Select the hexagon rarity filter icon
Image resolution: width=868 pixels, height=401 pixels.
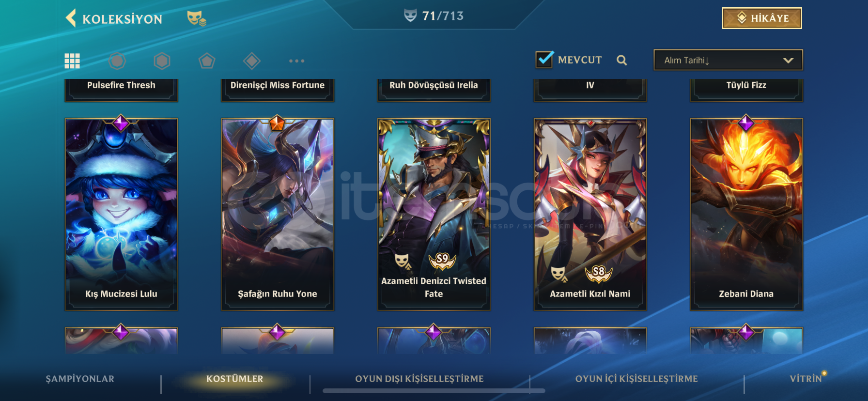click(x=162, y=61)
